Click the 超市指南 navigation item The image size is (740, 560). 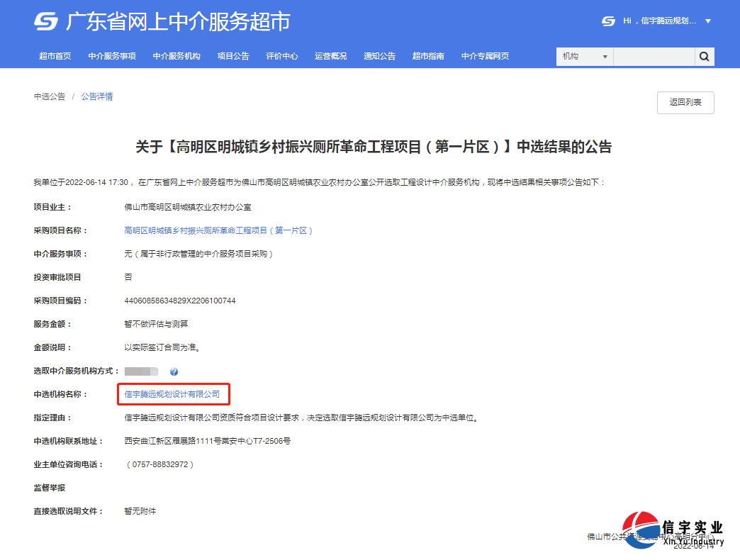(x=428, y=56)
